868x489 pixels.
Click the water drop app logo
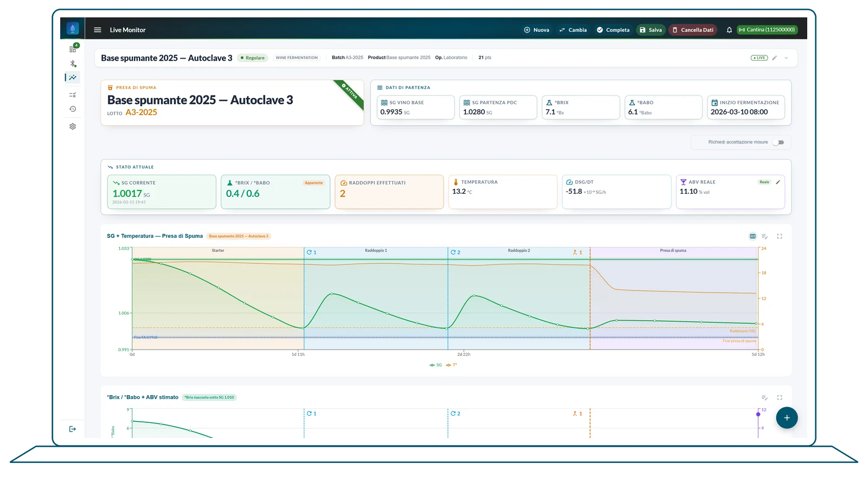point(73,29)
